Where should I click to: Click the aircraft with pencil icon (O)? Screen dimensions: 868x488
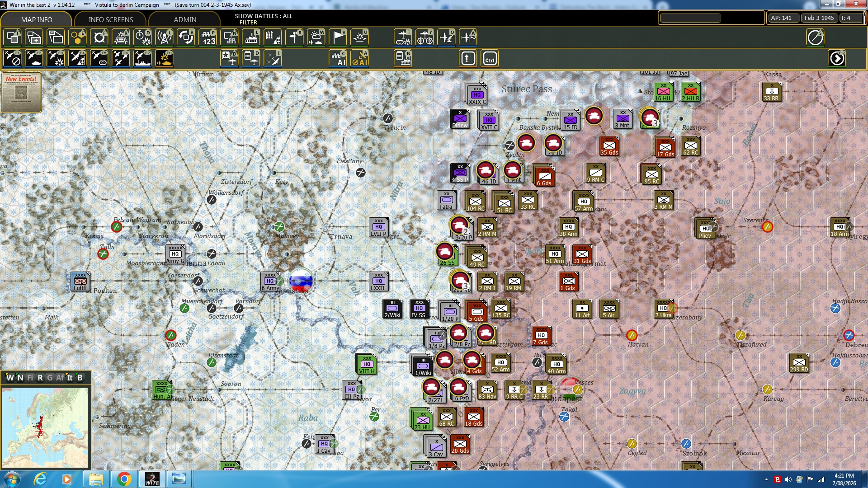(446, 38)
